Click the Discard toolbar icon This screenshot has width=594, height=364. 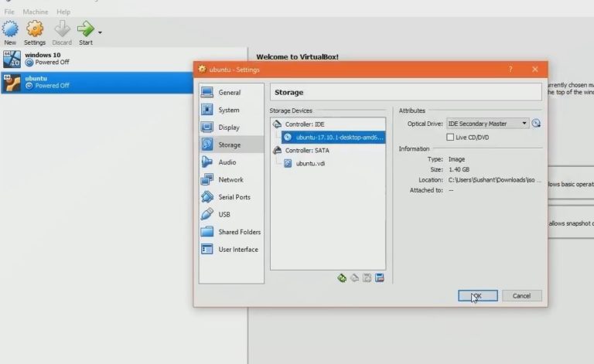pyautogui.click(x=62, y=32)
